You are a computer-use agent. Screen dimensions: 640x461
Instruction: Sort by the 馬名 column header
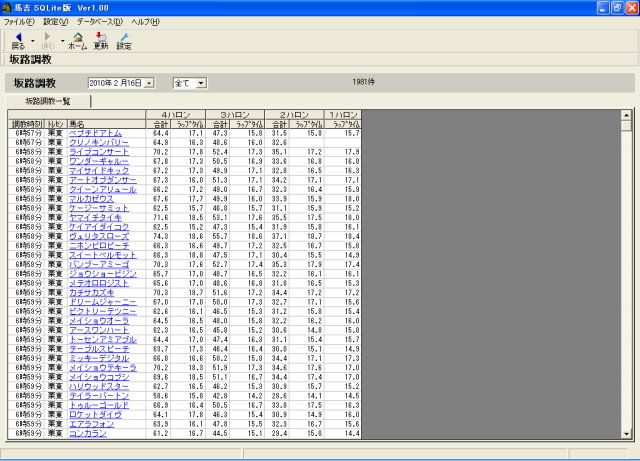[x=106, y=124]
